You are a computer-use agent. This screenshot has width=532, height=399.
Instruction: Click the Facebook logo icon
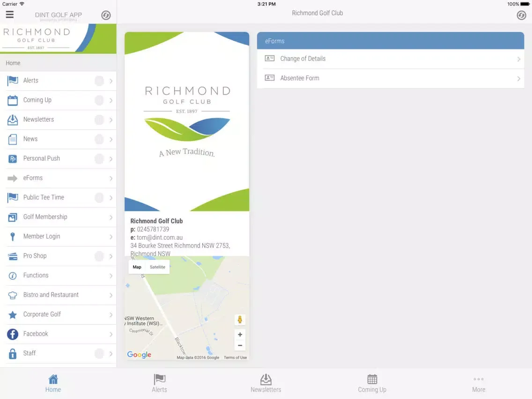pos(13,334)
